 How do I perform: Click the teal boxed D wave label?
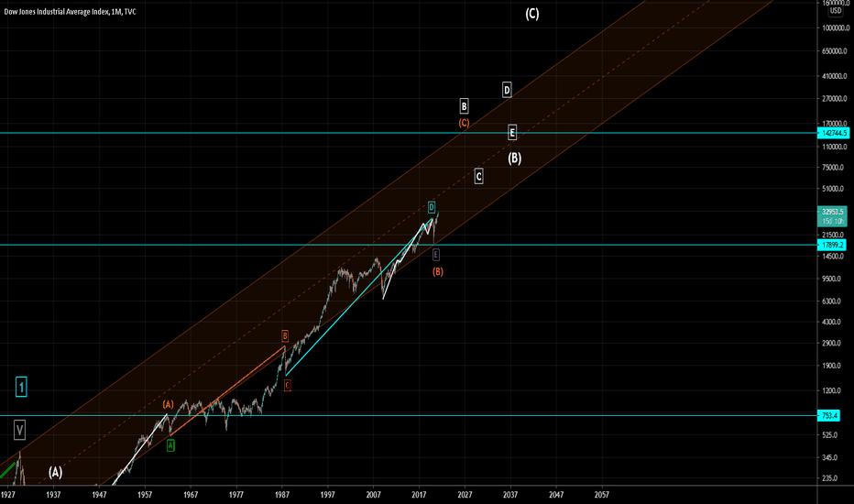432,207
